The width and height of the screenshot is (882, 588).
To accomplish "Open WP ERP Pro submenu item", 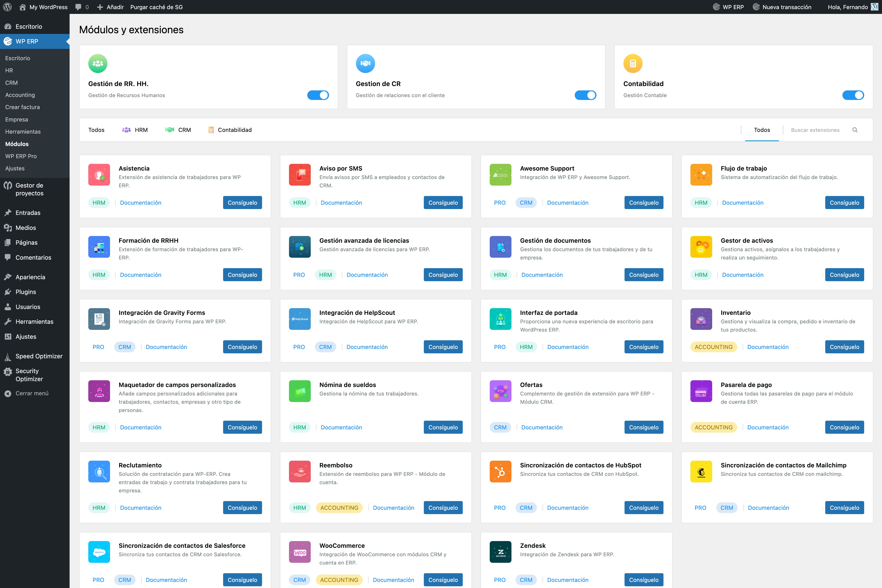I will (21, 156).
